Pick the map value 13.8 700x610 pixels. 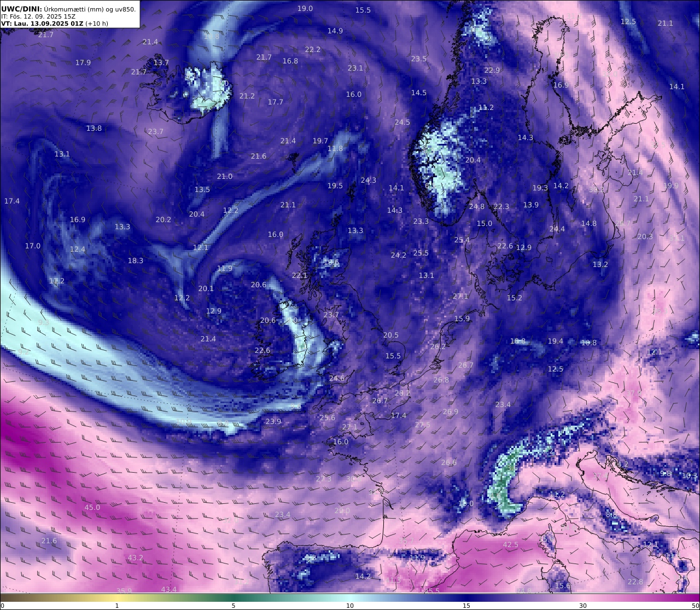point(94,128)
